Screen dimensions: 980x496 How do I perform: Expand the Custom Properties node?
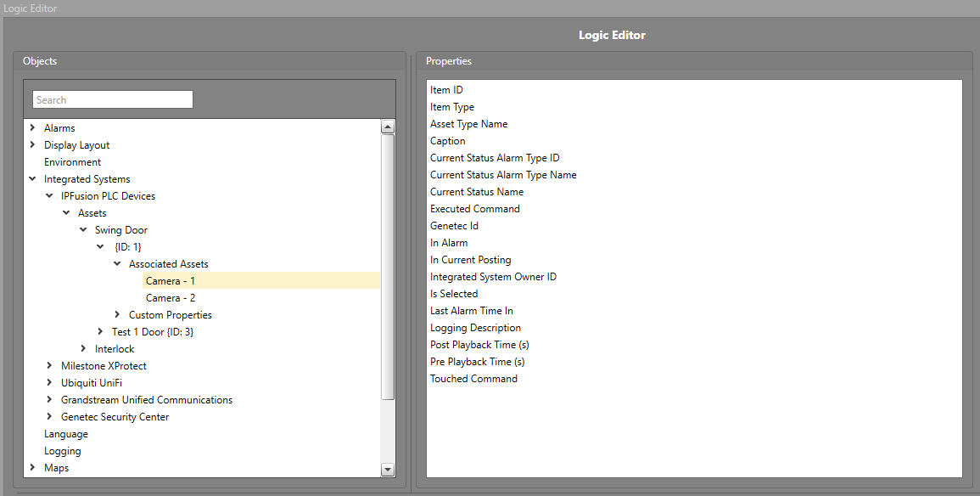point(117,315)
